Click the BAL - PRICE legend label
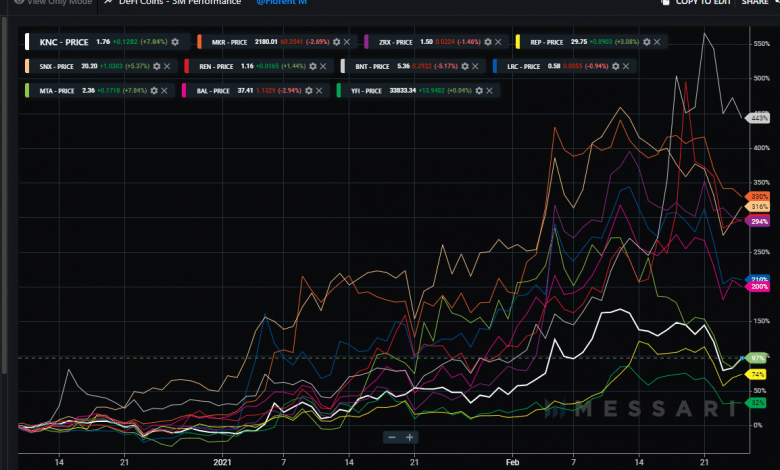 [213, 91]
